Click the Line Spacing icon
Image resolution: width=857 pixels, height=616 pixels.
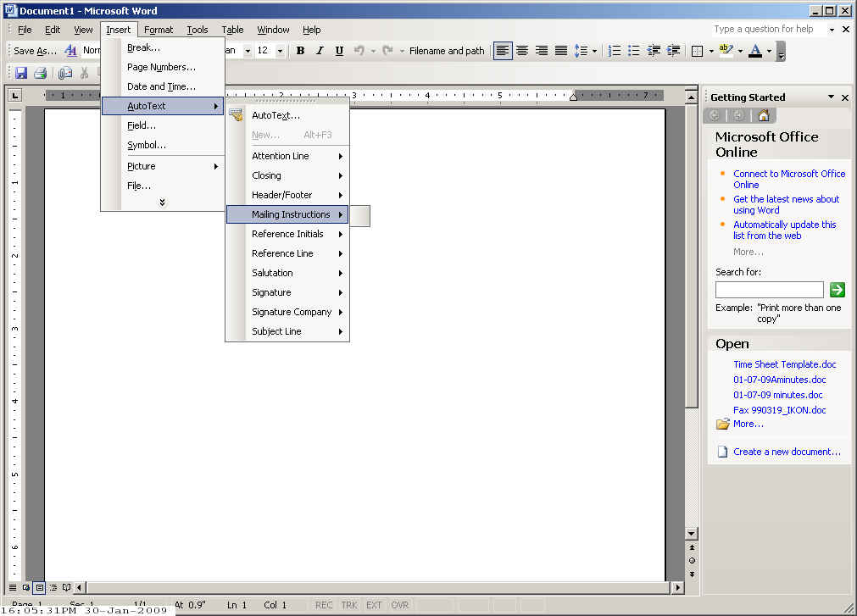click(581, 51)
